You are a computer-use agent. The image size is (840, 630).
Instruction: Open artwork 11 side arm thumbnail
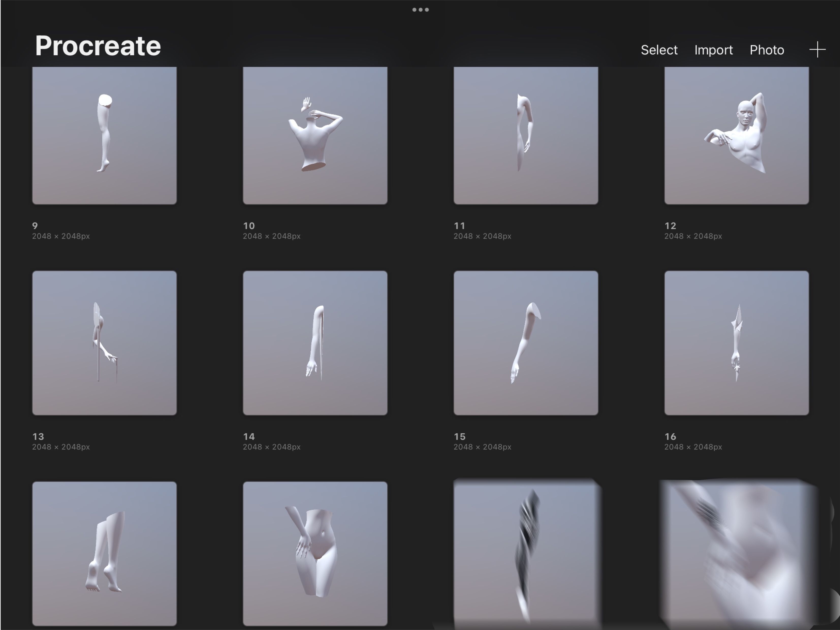coord(526,135)
